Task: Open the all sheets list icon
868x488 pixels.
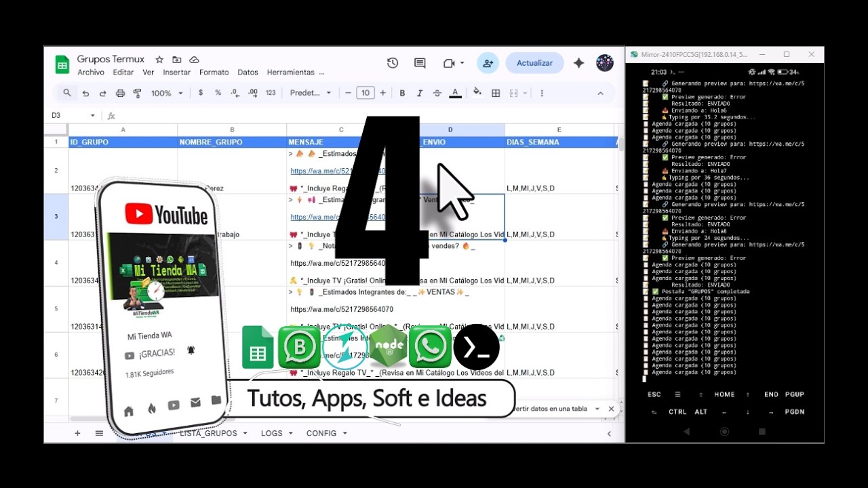Action: tap(99, 433)
